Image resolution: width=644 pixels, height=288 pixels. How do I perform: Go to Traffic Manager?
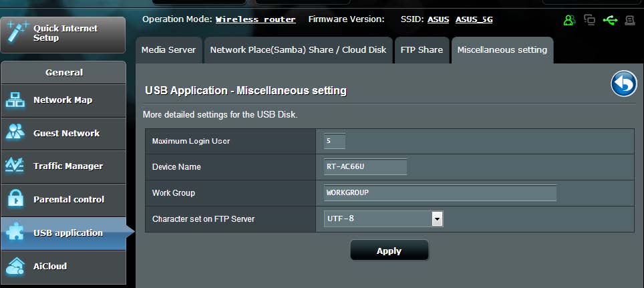tap(63, 166)
